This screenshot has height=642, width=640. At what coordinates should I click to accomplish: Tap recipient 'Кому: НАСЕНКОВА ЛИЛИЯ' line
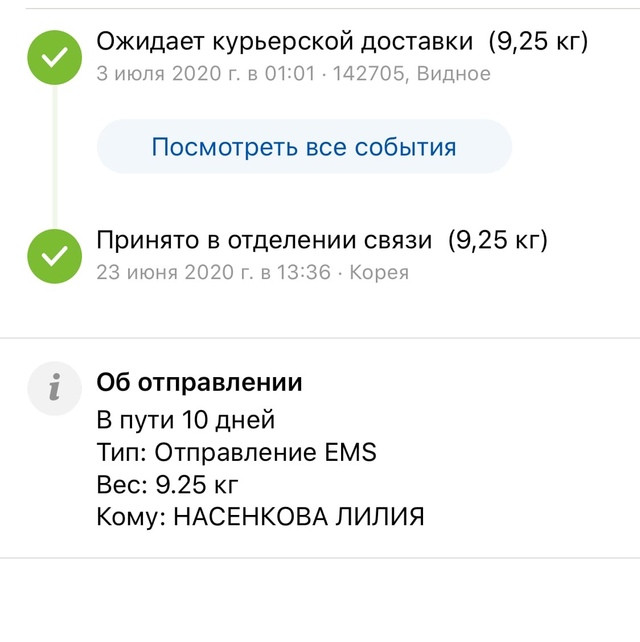coord(260,517)
